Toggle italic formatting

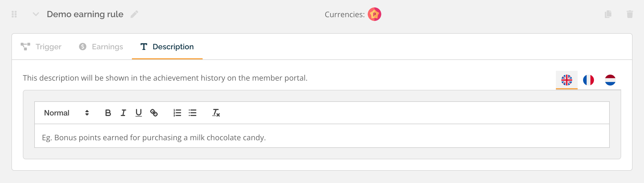click(x=123, y=113)
